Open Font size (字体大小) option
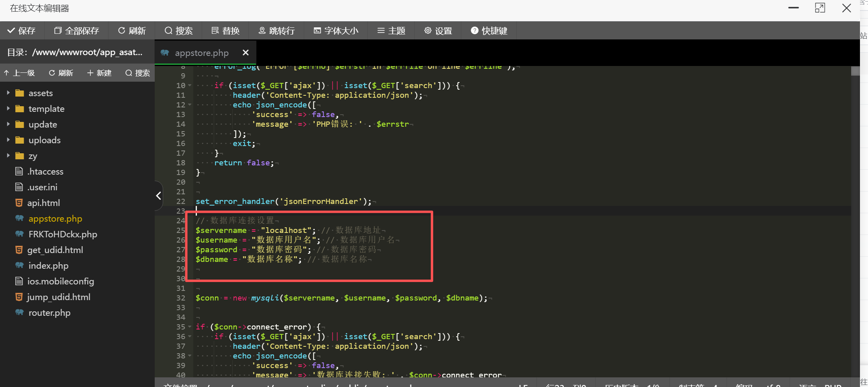This screenshot has width=868, height=387. tap(336, 31)
